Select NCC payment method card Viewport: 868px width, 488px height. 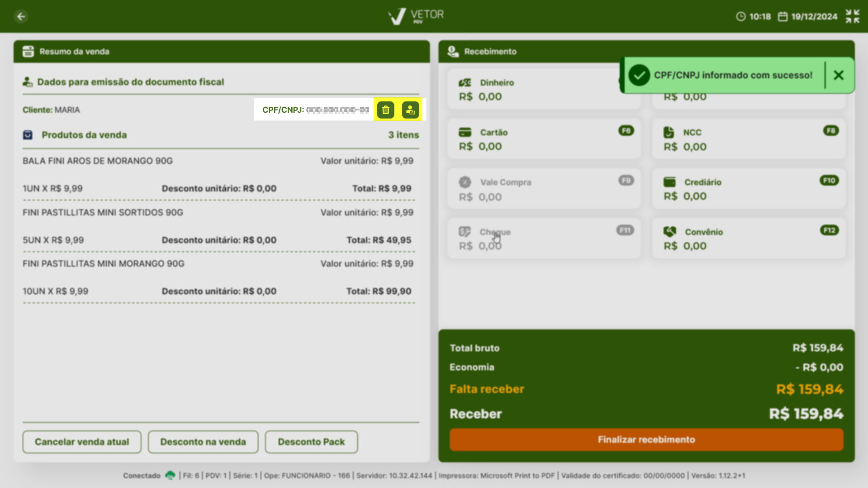tap(749, 139)
